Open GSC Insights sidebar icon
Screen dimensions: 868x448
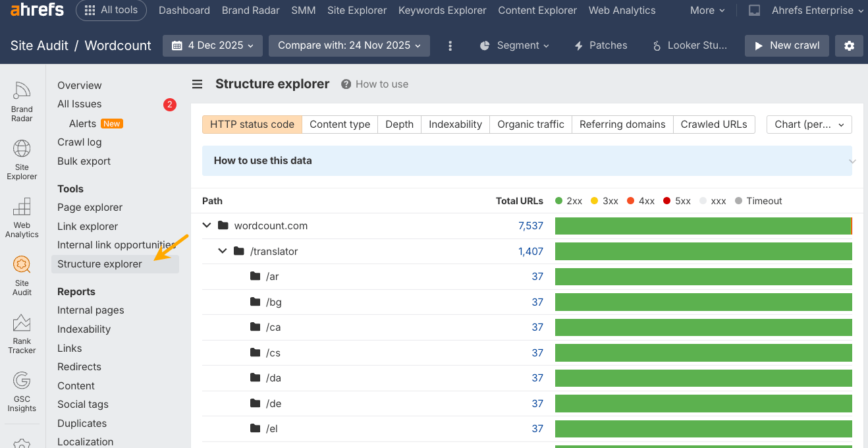pyautogui.click(x=22, y=391)
